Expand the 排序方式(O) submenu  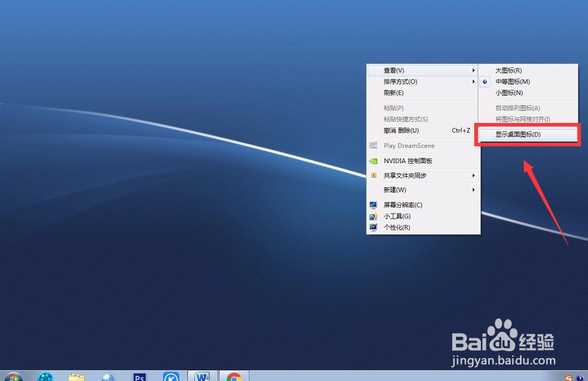473,81
